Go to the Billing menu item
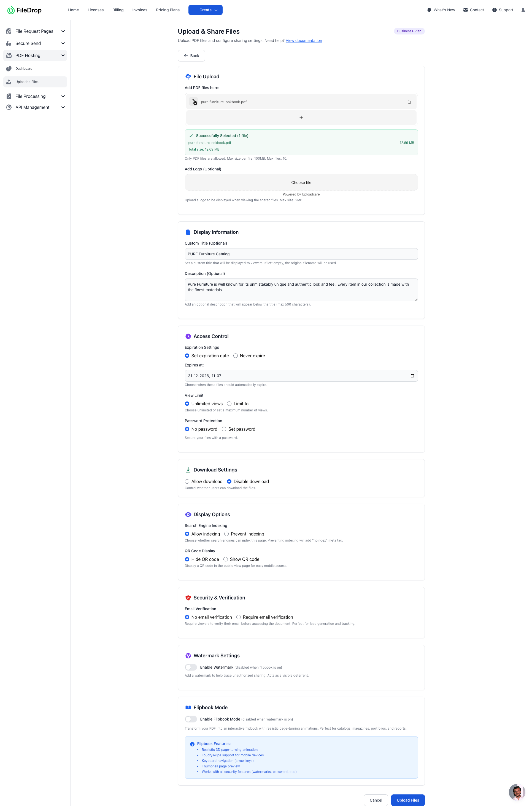This screenshot has height=806, width=532. pos(118,10)
